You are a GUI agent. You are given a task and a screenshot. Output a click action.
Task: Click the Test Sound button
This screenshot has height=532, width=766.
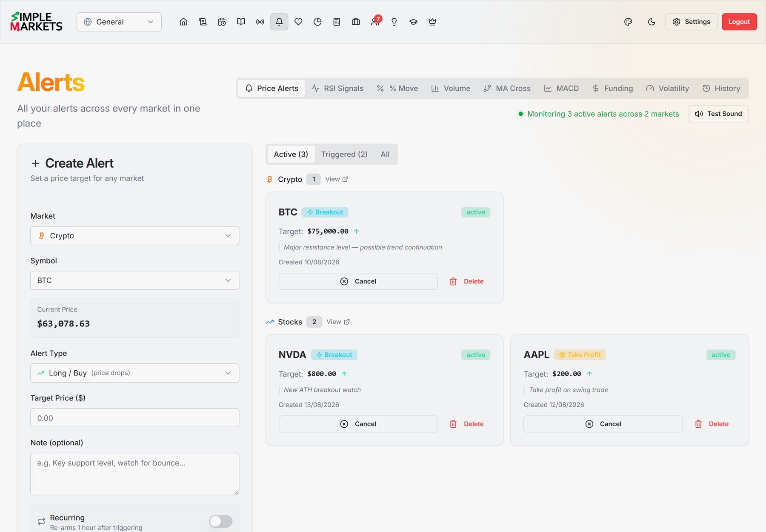[718, 114]
